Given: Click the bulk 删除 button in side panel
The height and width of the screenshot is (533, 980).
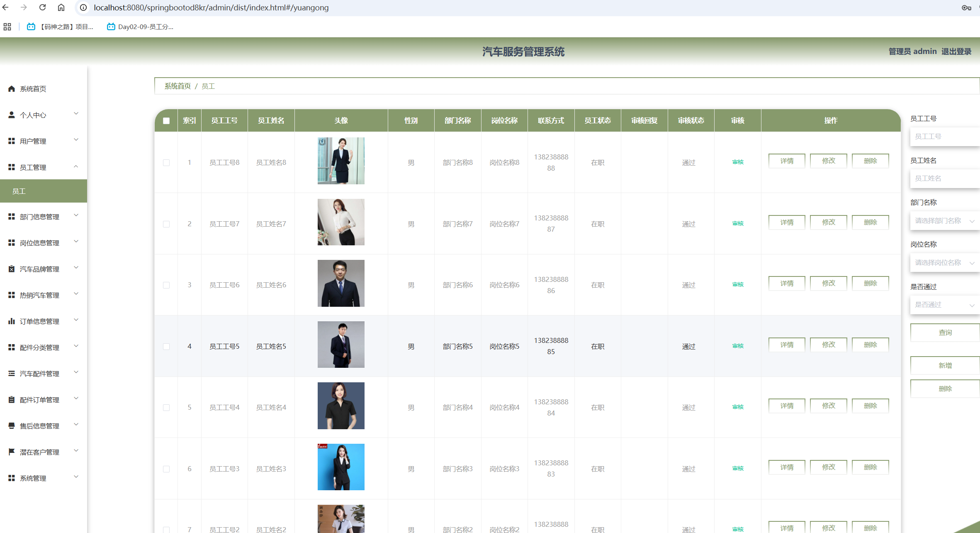Looking at the screenshot, I should click(945, 389).
